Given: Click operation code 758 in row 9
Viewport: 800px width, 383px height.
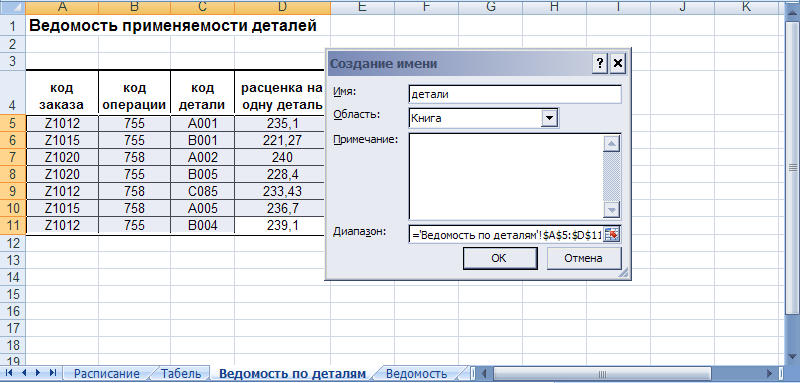Looking at the screenshot, I should (x=135, y=191).
